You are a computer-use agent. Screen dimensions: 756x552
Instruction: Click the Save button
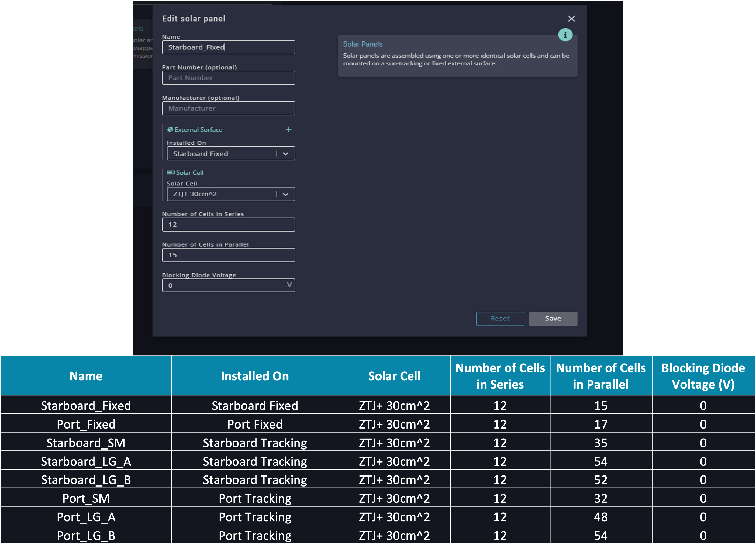click(x=553, y=318)
